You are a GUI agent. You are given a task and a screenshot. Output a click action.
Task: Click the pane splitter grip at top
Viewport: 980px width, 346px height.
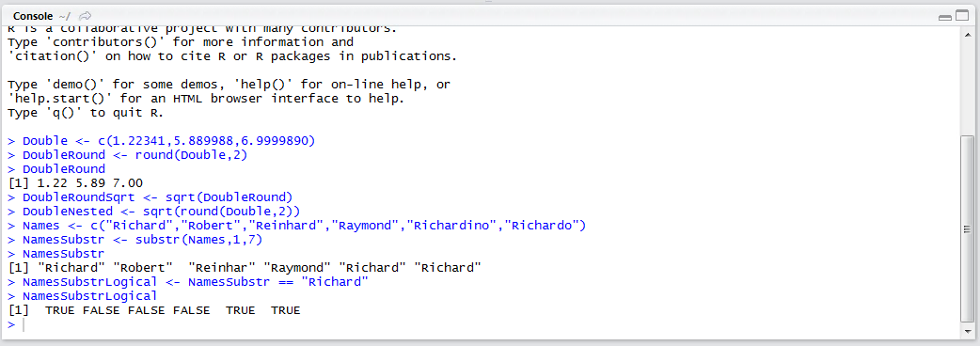[490, 2]
